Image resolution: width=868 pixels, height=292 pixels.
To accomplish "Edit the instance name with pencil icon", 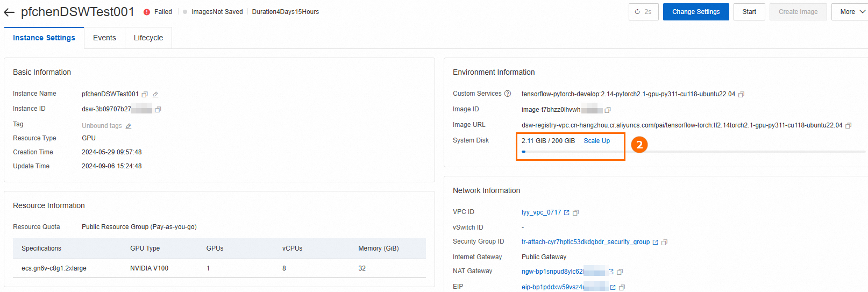I will (x=155, y=95).
